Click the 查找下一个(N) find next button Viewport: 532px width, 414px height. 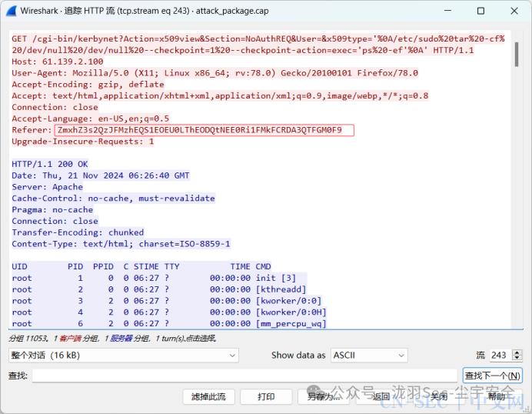(x=492, y=376)
